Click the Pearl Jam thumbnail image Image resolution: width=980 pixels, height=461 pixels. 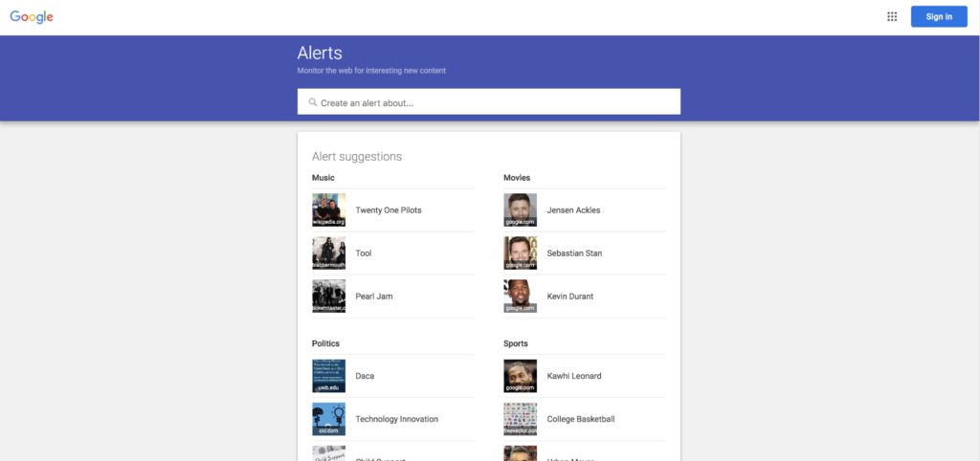coord(329,296)
